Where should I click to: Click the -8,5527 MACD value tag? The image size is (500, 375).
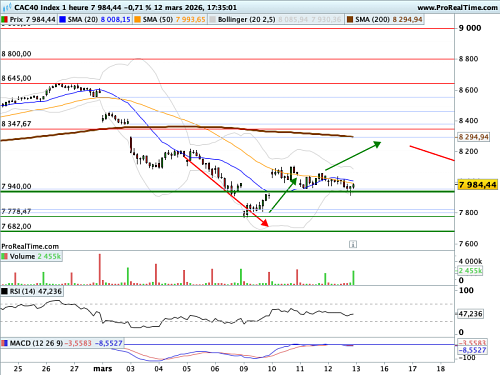pyautogui.click(x=472, y=350)
